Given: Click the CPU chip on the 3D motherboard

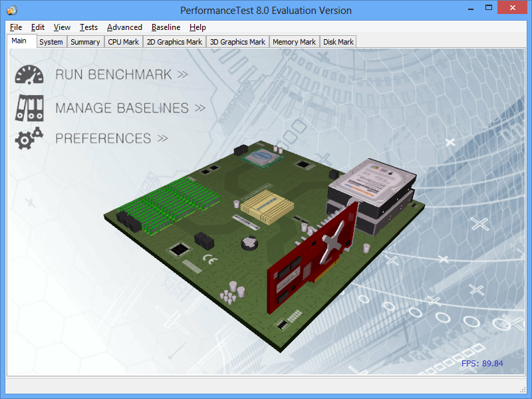Looking at the screenshot, I should tap(262, 158).
